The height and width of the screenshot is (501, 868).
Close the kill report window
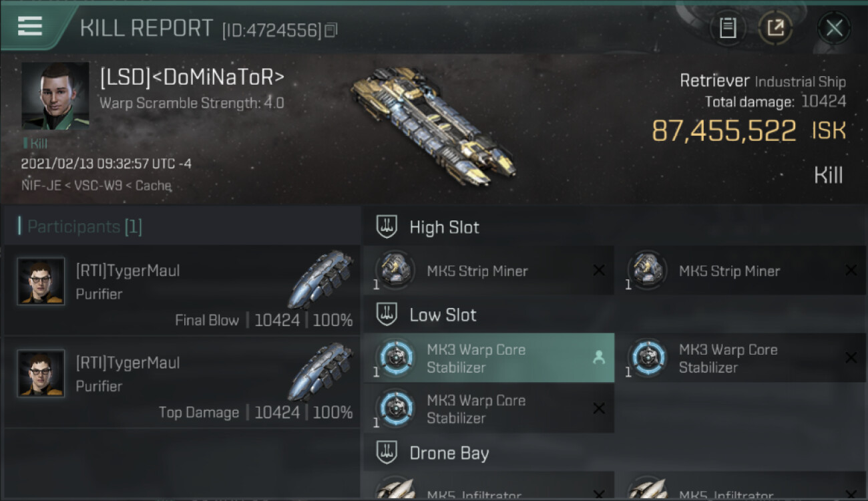click(x=834, y=28)
